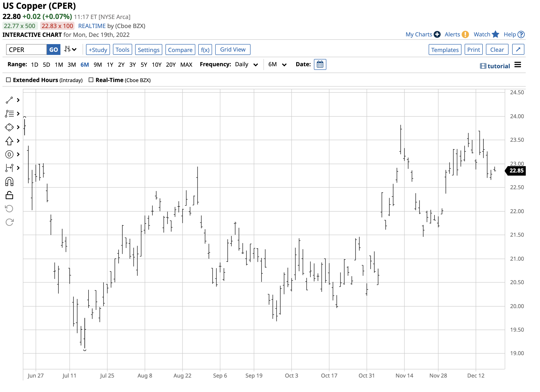The width and height of the screenshot is (540, 392).
Task: Select the arrow annotation tool
Action: pyautogui.click(x=9, y=141)
